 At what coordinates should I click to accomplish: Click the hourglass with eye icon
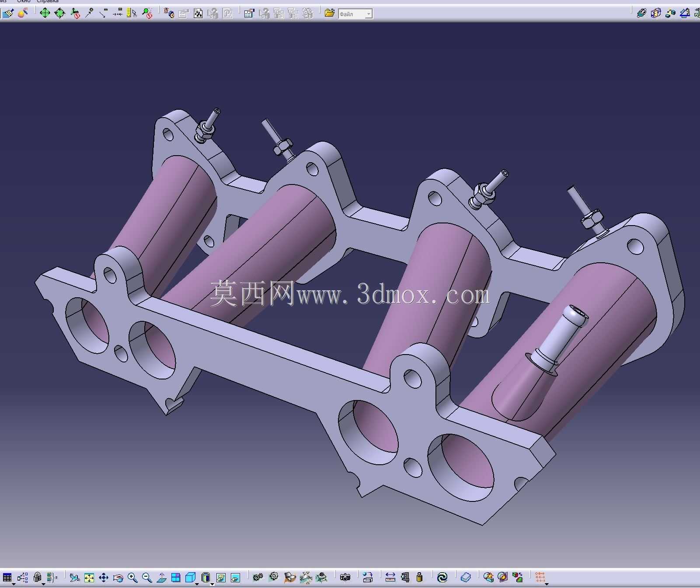click(x=169, y=13)
